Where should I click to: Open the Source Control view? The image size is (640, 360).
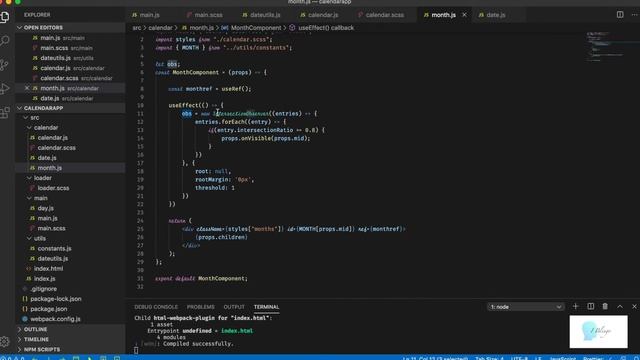click(x=5, y=65)
